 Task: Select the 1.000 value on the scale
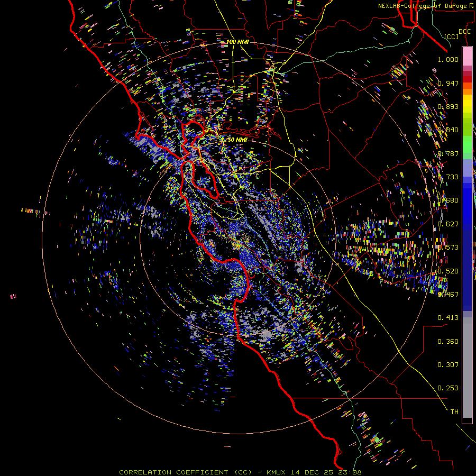(x=448, y=59)
